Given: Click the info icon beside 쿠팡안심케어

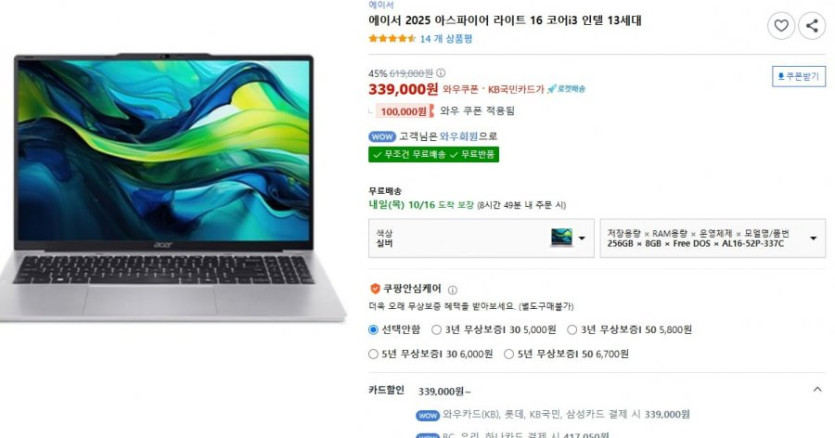Looking at the screenshot, I should click(x=452, y=290).
